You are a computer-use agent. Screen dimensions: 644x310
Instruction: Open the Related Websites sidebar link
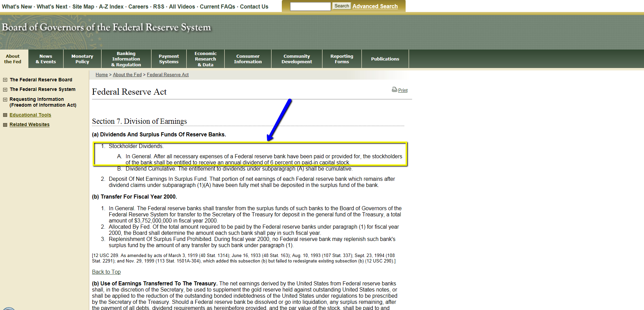tap(29, 124)
